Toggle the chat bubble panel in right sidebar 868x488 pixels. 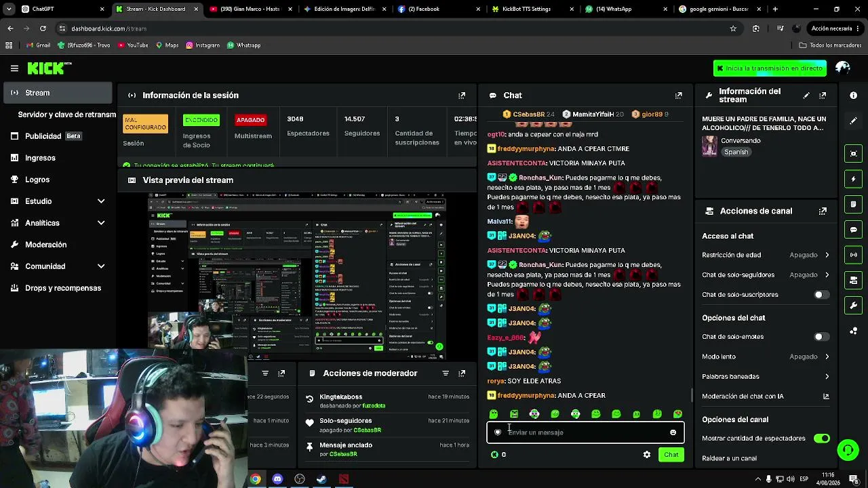[854, 230]
